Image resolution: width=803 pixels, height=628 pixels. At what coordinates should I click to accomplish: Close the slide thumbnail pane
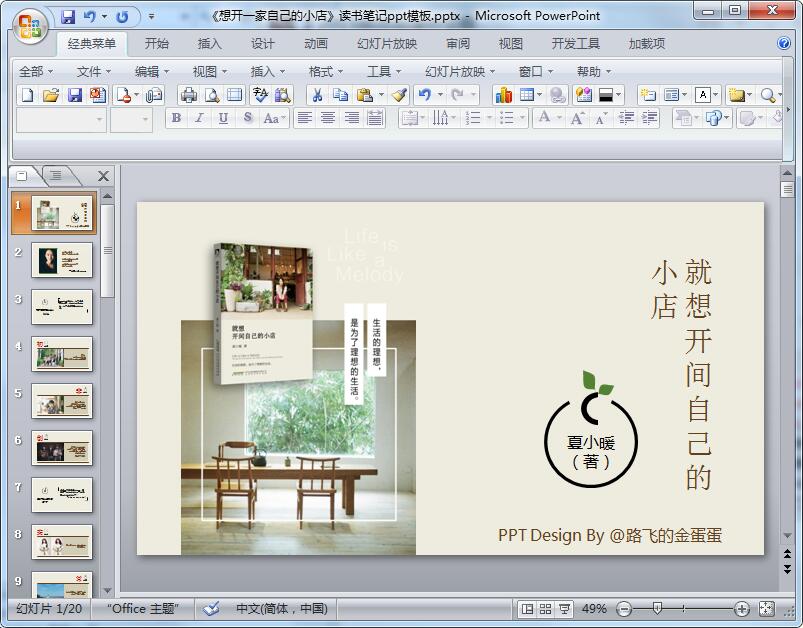point(103,176)
